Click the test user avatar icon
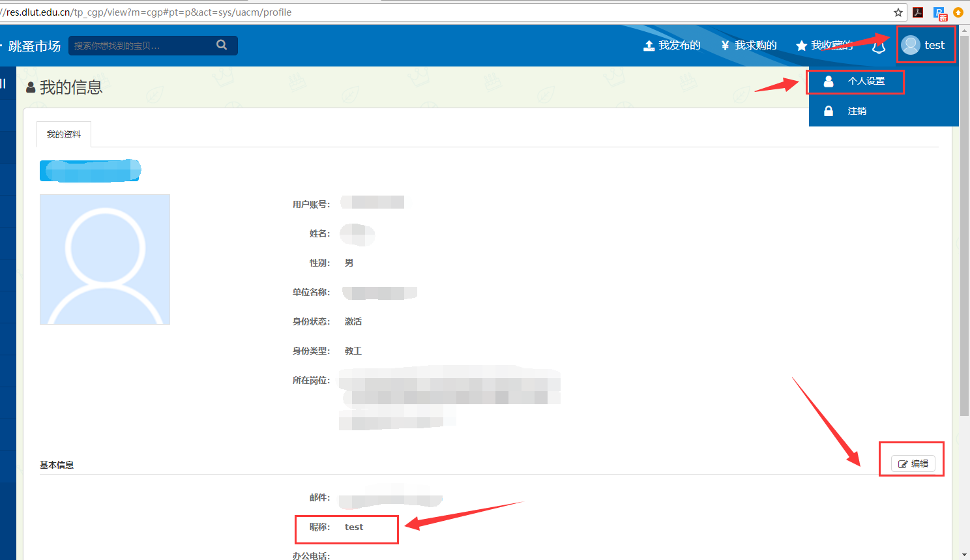Screen dimensions: 970x560 [x=910, y=45]
